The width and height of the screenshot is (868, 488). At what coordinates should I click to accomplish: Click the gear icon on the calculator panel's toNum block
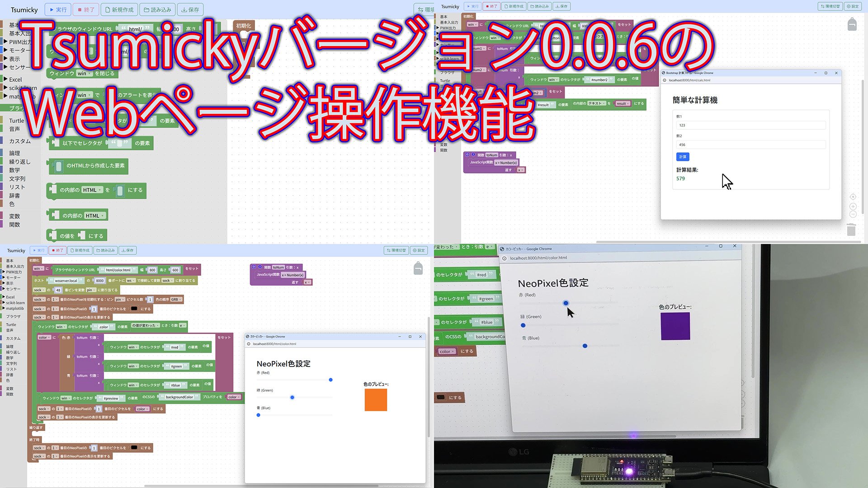click(467, 155)
